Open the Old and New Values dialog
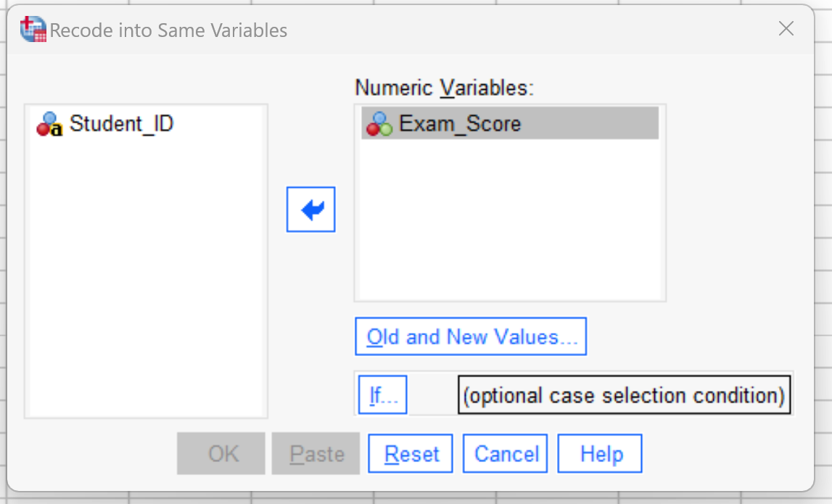Screen dimensions: 832x504 471,336
